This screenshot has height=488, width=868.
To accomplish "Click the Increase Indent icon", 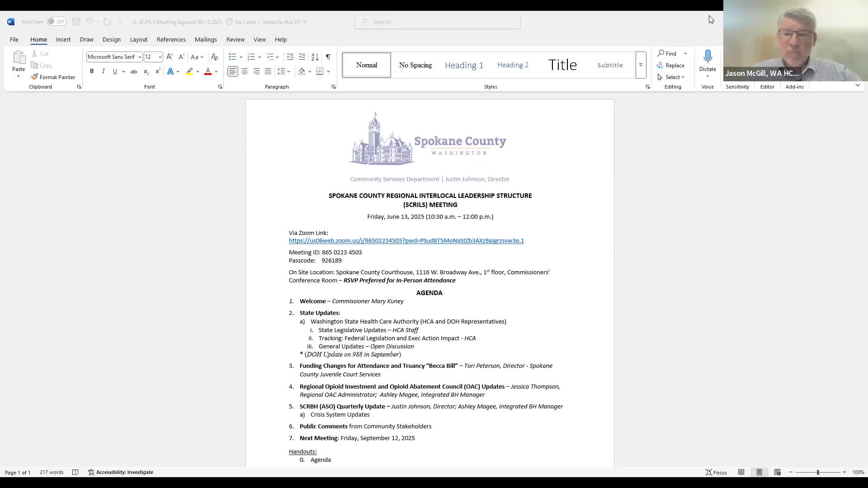I will click(x=302, y=56).
